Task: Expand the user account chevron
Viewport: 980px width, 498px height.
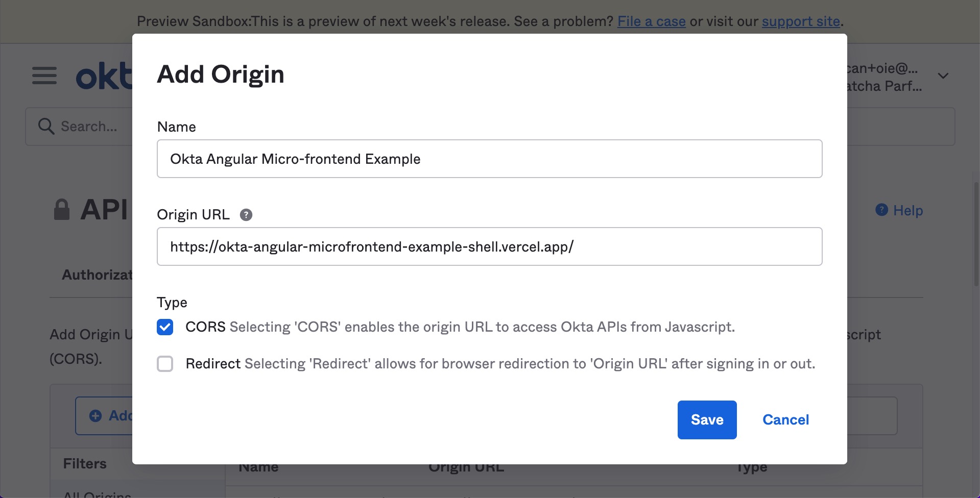Action: (x=943, y=76)
